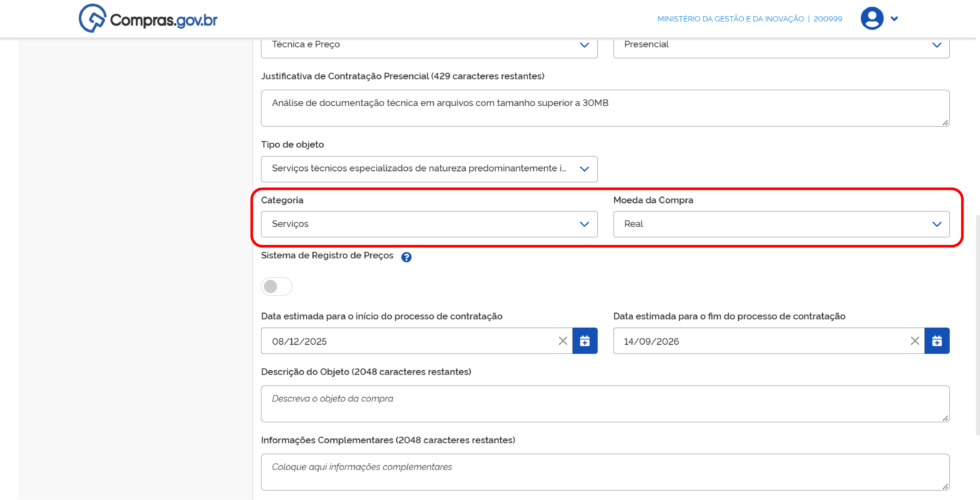Open the Moeda da Compra dropdown showing Real
980x500 pixels.
(781, 224)
